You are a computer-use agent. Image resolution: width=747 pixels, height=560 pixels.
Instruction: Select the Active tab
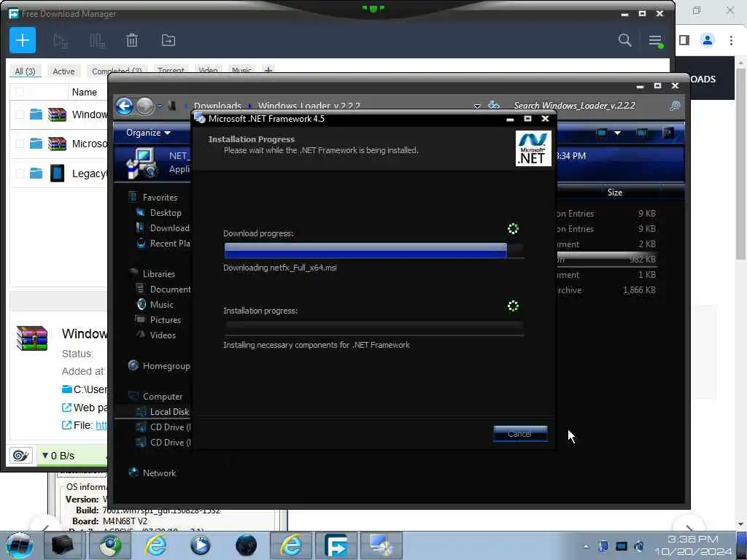pos(63,71)
